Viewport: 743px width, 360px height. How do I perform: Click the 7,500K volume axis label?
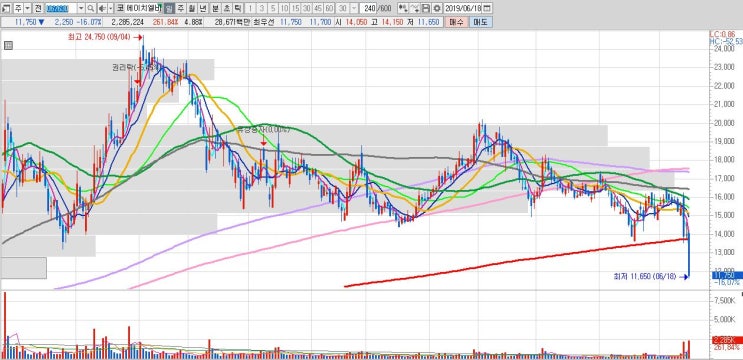[x=725, y=300]
